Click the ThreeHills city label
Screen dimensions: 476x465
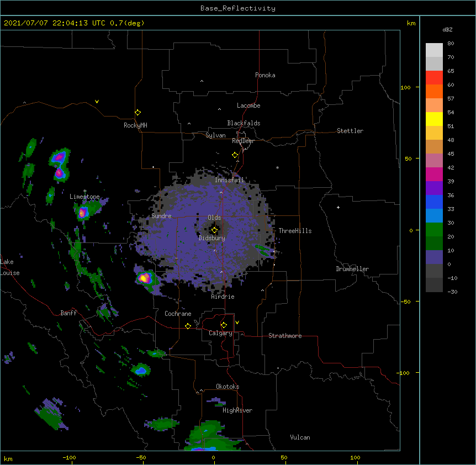(295, 231)
